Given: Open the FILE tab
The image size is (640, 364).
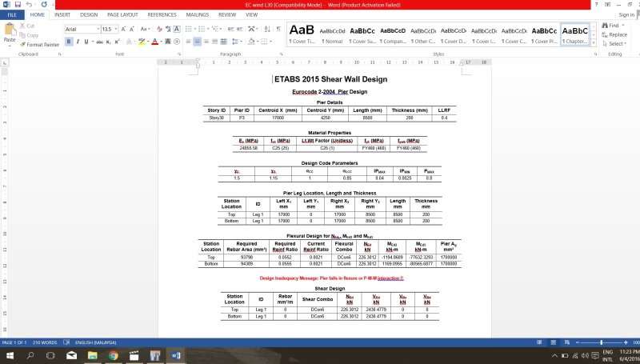Looking at the screenshot, I should pyautogui.click(x=12, y=14).
